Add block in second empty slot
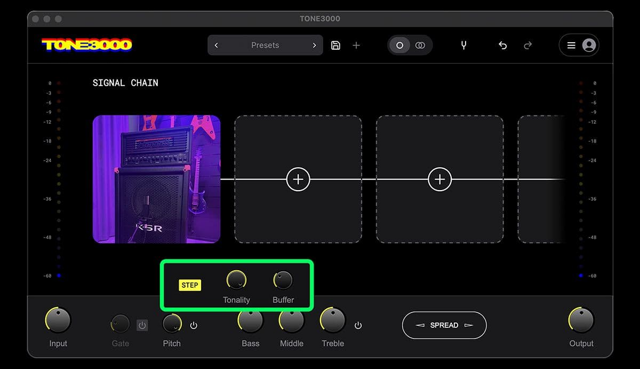Screen dimensions: 640x369 [440, 179]
